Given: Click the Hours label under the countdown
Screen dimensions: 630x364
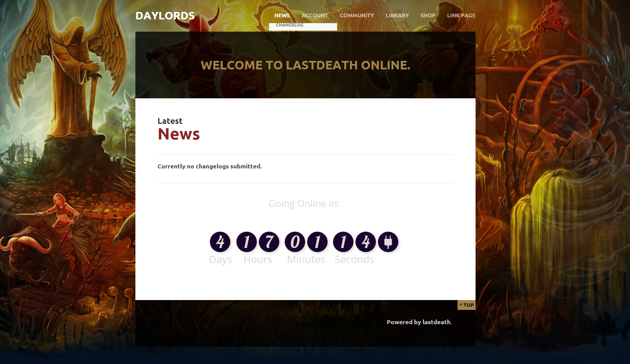Looking at the screenshot, I should (x=258, y=260).
